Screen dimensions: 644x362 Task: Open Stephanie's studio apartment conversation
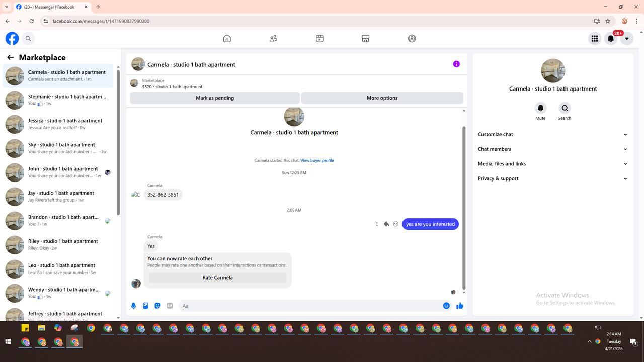tap(58, 100)
